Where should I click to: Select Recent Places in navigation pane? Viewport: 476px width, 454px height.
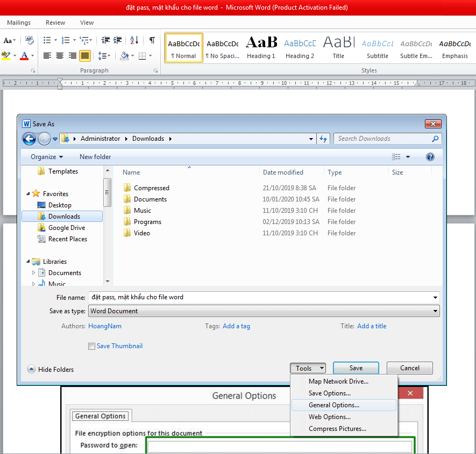click(x=62, y=239)
